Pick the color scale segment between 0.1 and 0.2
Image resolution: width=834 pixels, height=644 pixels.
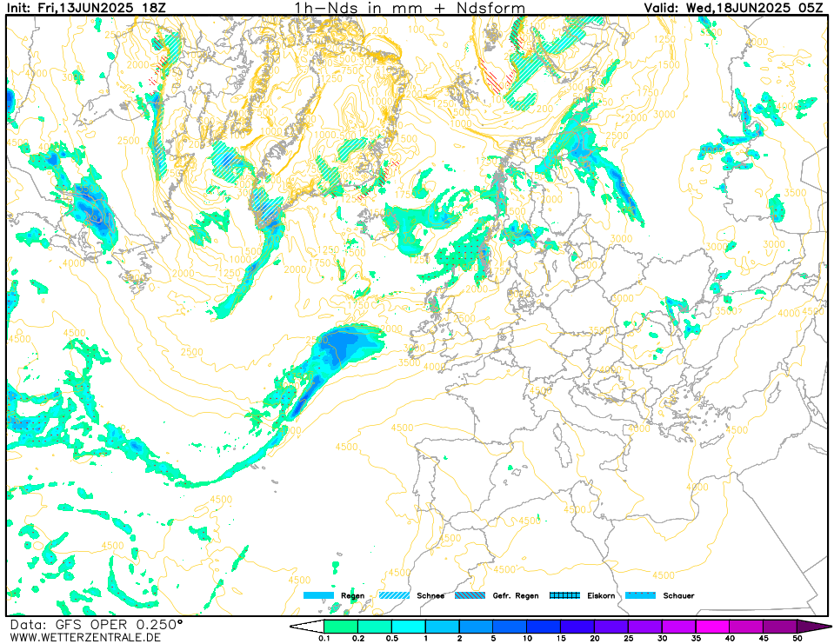[x=341, y=627]
